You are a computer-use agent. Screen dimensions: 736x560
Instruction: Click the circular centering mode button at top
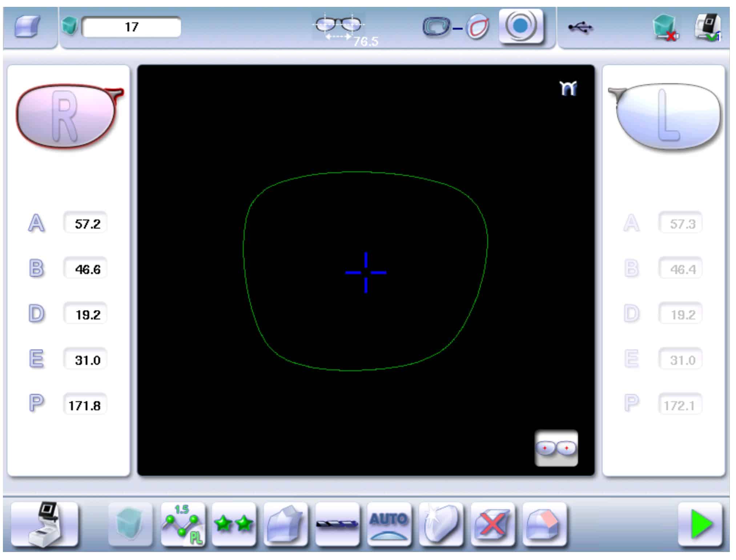[x=520, y=27]
